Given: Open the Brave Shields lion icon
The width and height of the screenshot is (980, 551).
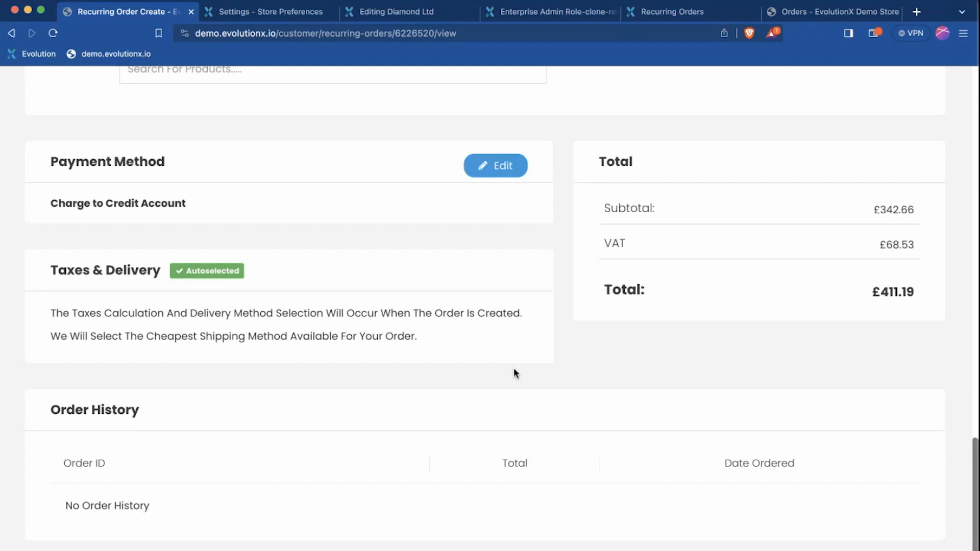Looking at the screenshot, I should [749, 33].
